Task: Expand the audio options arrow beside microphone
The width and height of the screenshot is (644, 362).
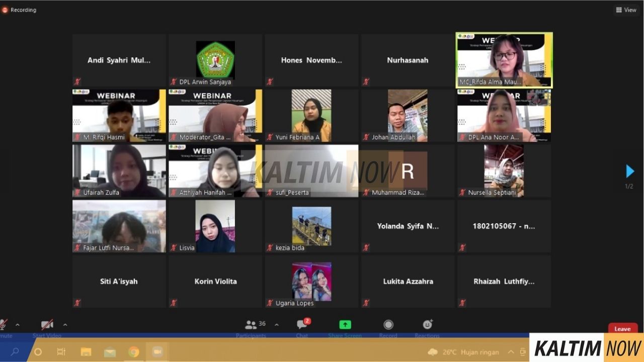Action: coord(18,325)
